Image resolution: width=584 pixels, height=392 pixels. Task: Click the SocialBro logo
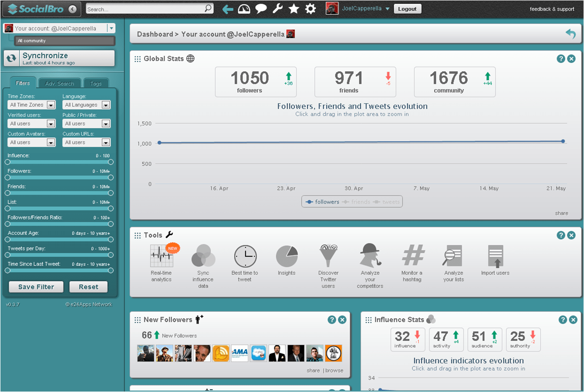pyautogui.click(x=36, y=9)
